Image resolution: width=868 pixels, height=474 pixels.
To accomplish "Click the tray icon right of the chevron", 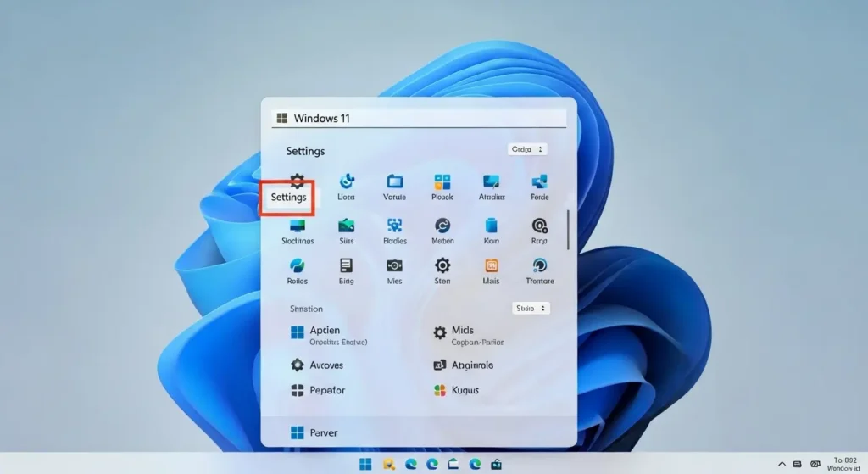I will (x=797, y=464).
